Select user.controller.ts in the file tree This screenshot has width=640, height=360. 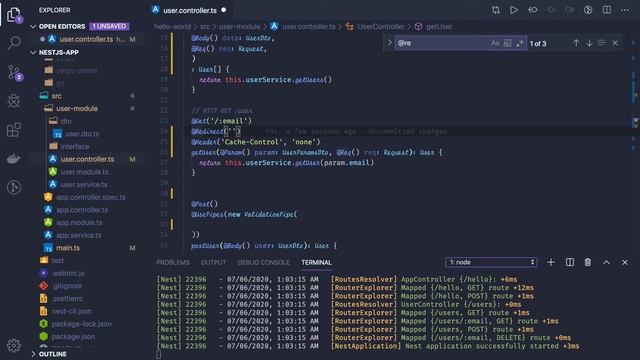tap(87, 159)
